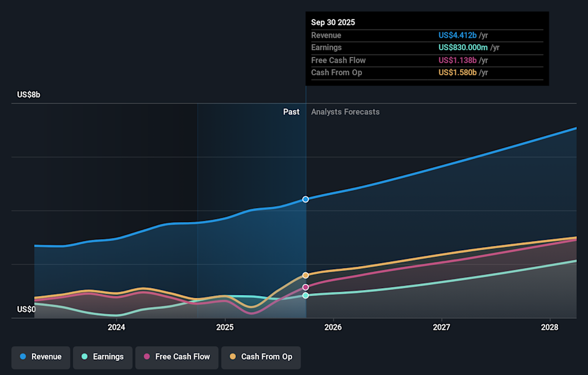588x375 pixels.
Task: Toggle the Revenue series in legend
Action: pyautogui.click(x=41, y=357)
